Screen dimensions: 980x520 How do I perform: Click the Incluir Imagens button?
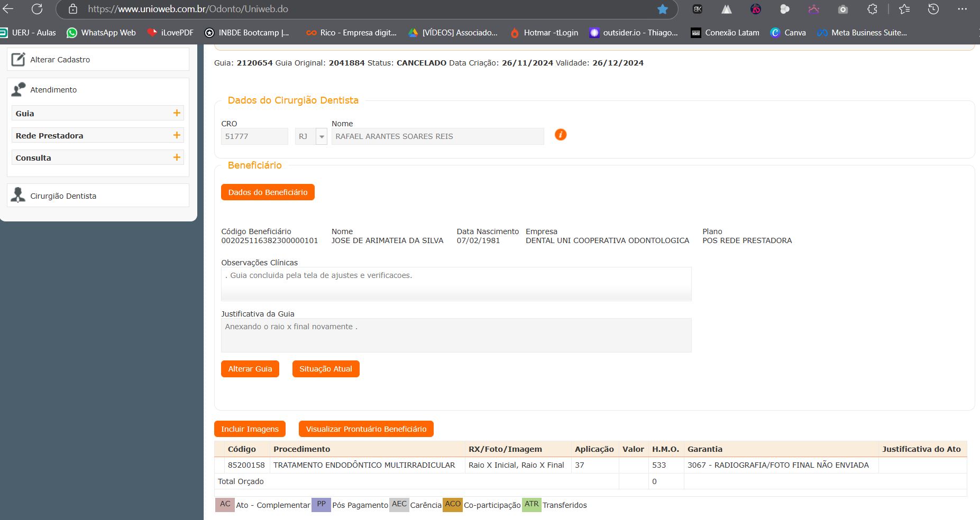(250, 429)
